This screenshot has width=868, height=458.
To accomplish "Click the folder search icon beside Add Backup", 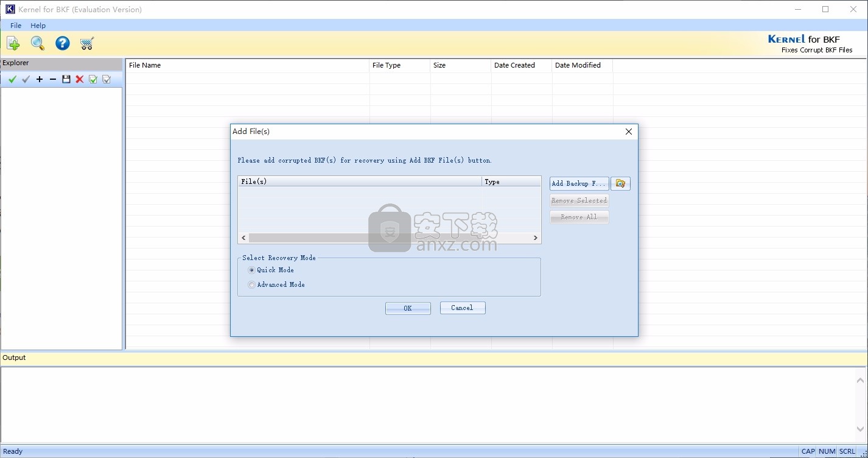I will coord(620,183).
